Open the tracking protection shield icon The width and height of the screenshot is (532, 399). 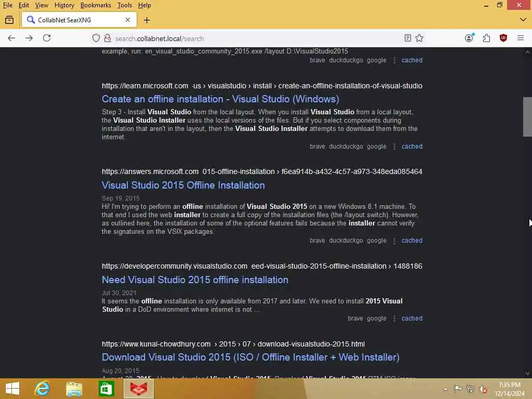96,38
